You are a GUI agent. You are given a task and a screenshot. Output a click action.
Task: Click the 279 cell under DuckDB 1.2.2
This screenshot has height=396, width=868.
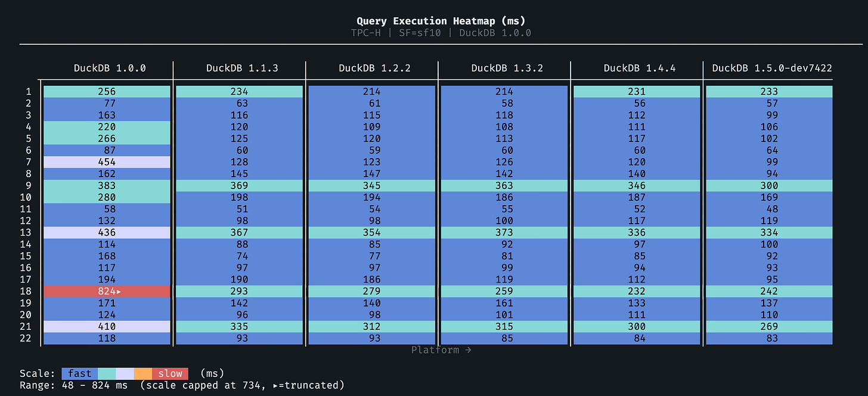coord(372,292)
